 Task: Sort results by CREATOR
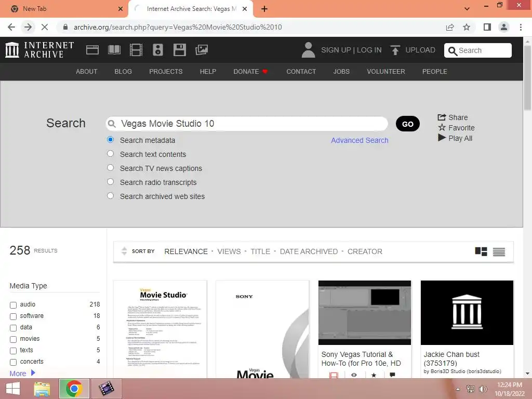[365, 251]
